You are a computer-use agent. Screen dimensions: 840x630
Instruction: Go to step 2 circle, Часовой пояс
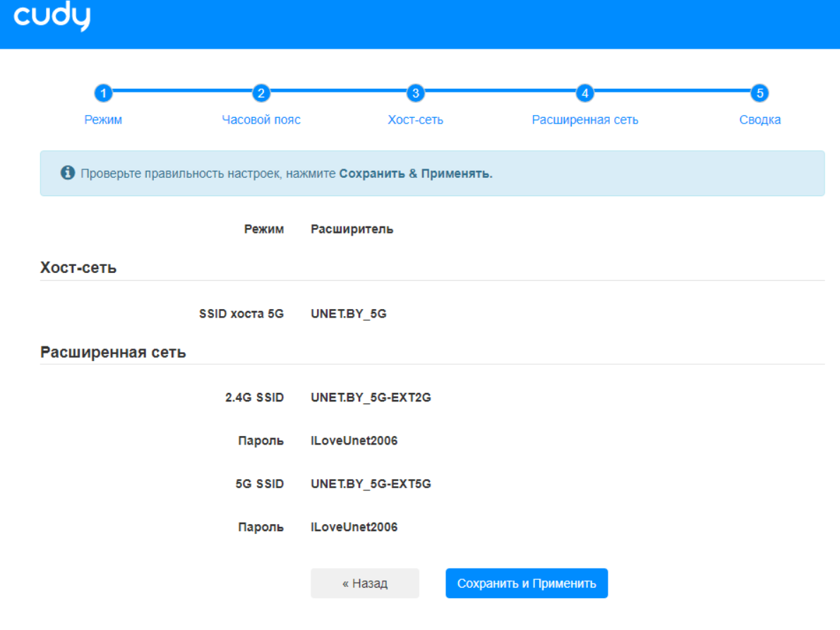pos(261,93)
